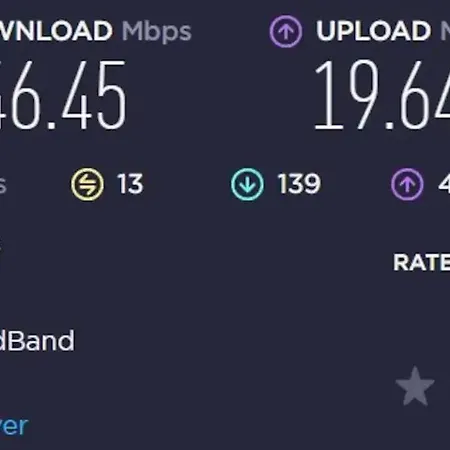The width and height of the screenshot is (450, 450).
Task: Select the UPLOAD heading label
Action: (x=373, y=31)
